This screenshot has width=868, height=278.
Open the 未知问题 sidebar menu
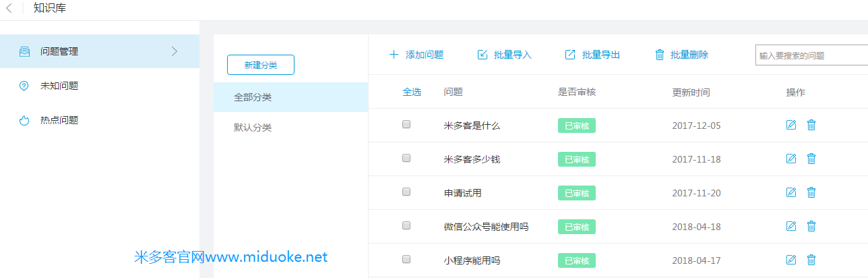click(59, 86)
